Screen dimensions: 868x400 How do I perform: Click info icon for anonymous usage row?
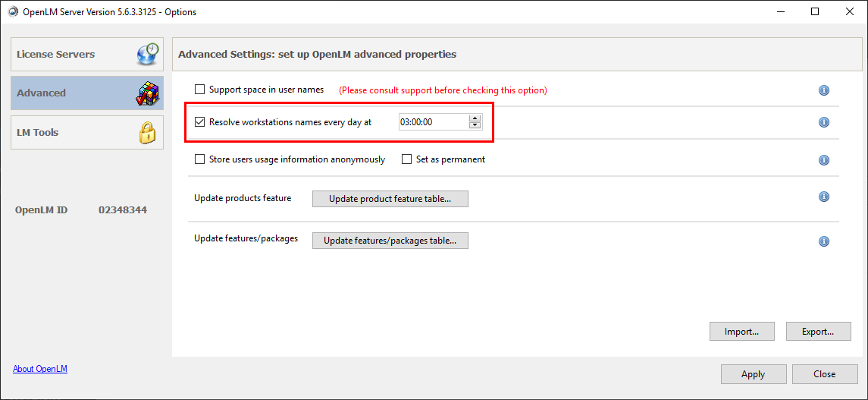pyautogui.click(x=824, y=160)
